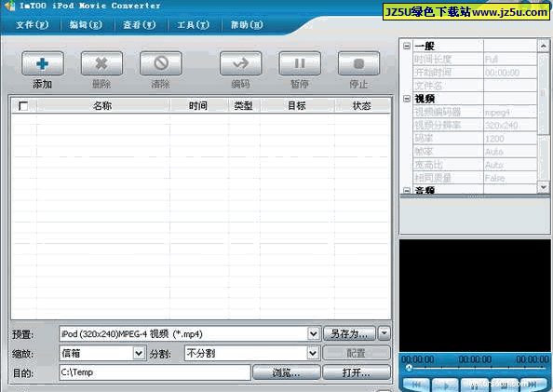Click the properties panel scroll-up arrow
The width and height of the screenshot is (553, 392).
[543, 46]
